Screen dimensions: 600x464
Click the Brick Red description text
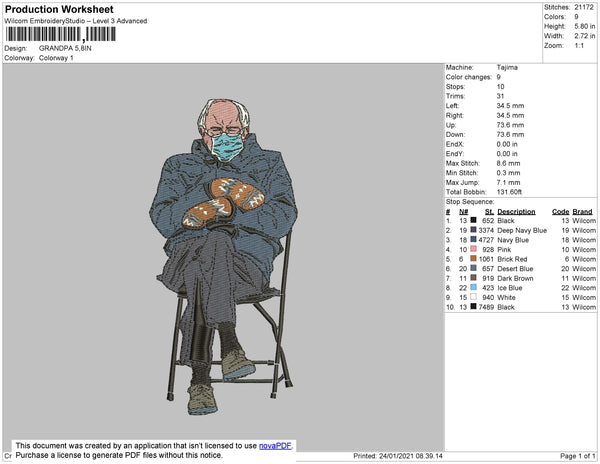pos(512,259)
